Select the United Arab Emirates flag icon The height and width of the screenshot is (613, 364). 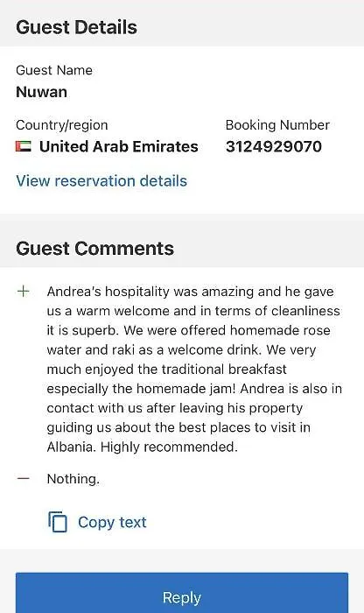24,146
